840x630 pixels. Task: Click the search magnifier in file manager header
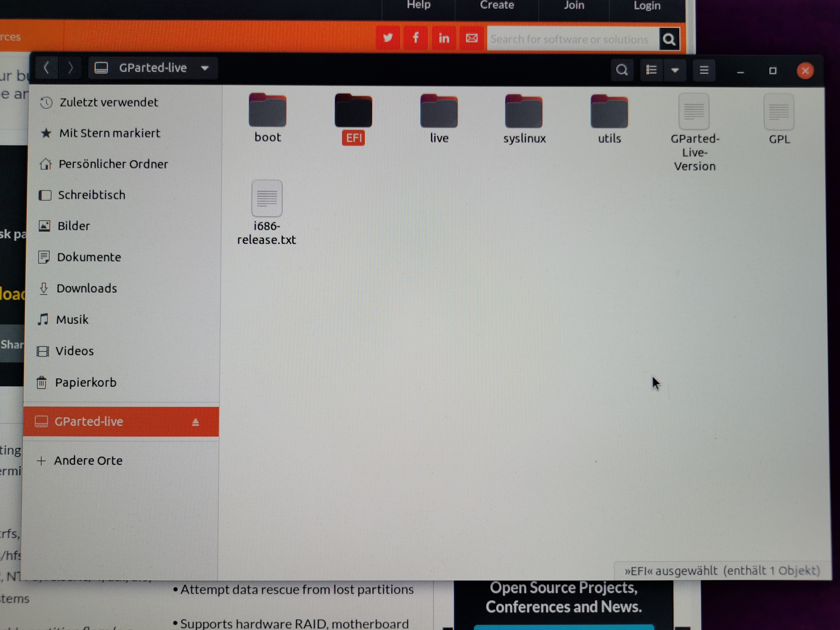coord(622,70)
